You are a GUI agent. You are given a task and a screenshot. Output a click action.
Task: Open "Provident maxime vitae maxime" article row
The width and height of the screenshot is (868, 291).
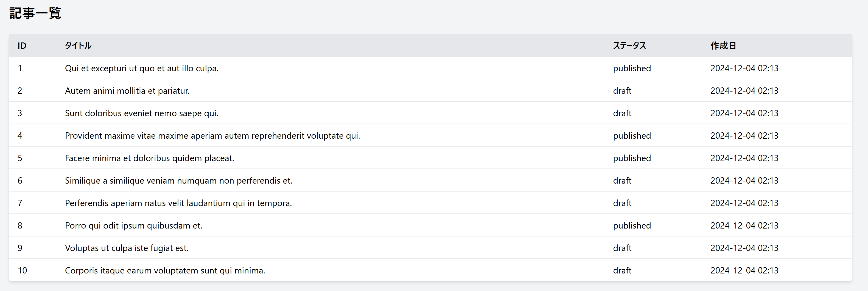click(x=212, y=136)
